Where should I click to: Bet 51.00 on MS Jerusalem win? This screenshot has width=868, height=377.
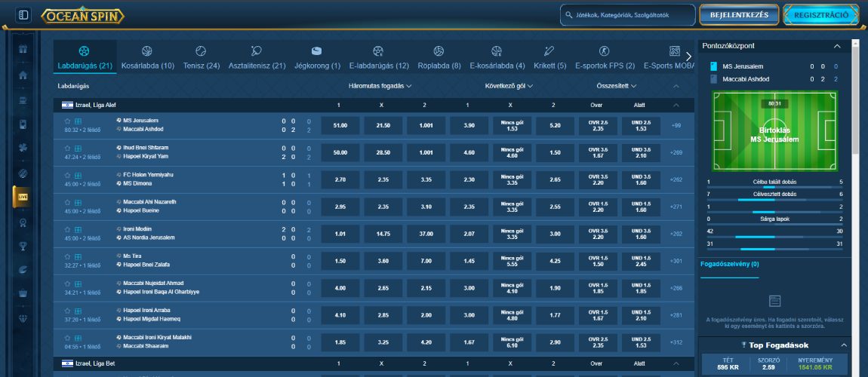[340, 125]
